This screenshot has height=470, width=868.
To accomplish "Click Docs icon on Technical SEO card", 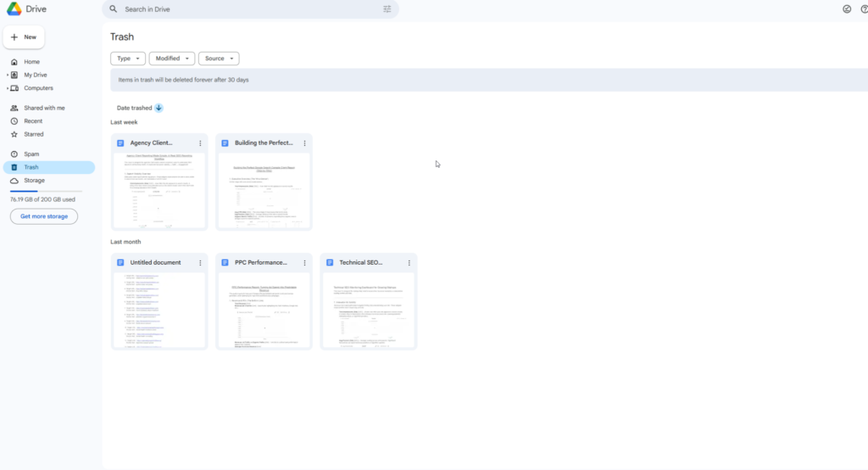I will (x=330, y=263).
